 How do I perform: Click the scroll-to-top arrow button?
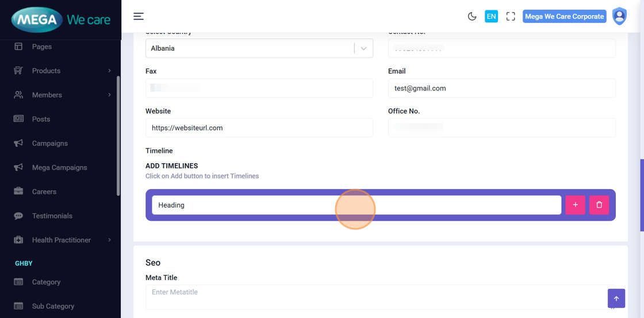point(616,298)
